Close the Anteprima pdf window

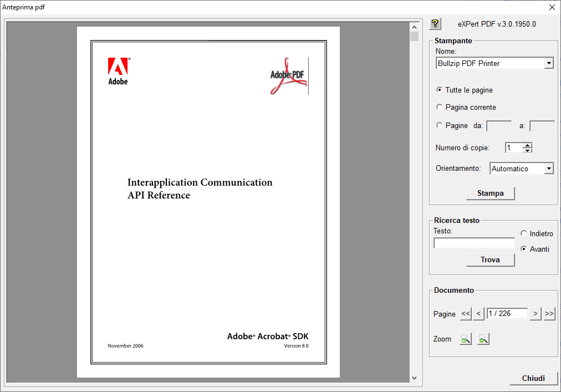pyautogui.click(x=552, y=7)
